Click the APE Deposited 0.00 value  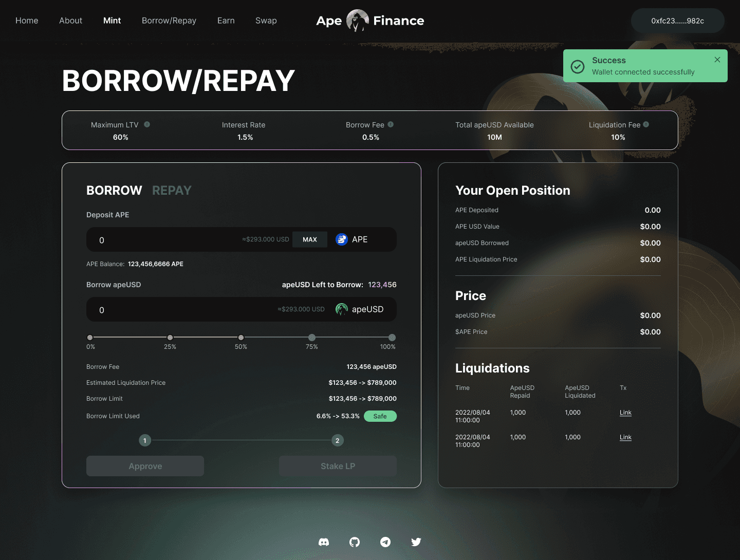(x=653, y=210)
